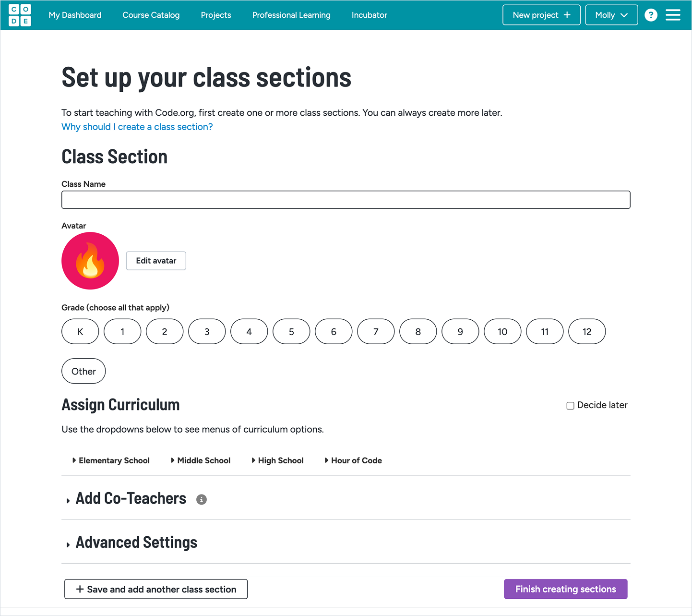The height and width of the screenshot is (616, 692).
Task: Open the Molly account dropdown
Action: pos(611,15)
